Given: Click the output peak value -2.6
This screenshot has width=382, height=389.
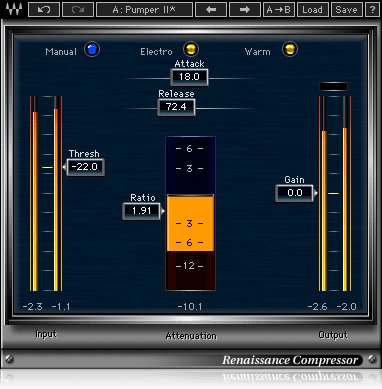Looking at the screenshot, I should coord(317,307).
